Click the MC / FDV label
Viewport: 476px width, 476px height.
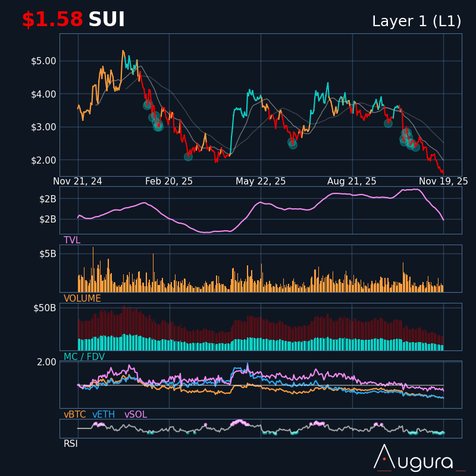(84, 357)
